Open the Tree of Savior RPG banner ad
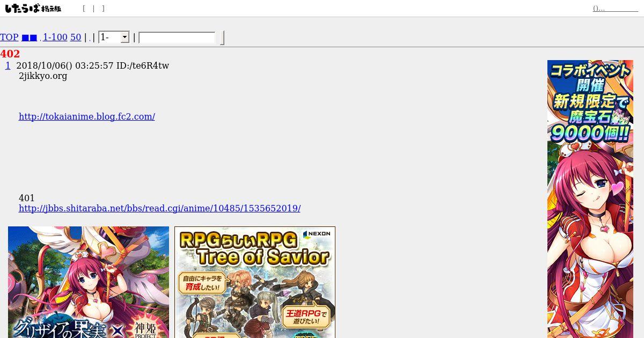 click(255, 282)
